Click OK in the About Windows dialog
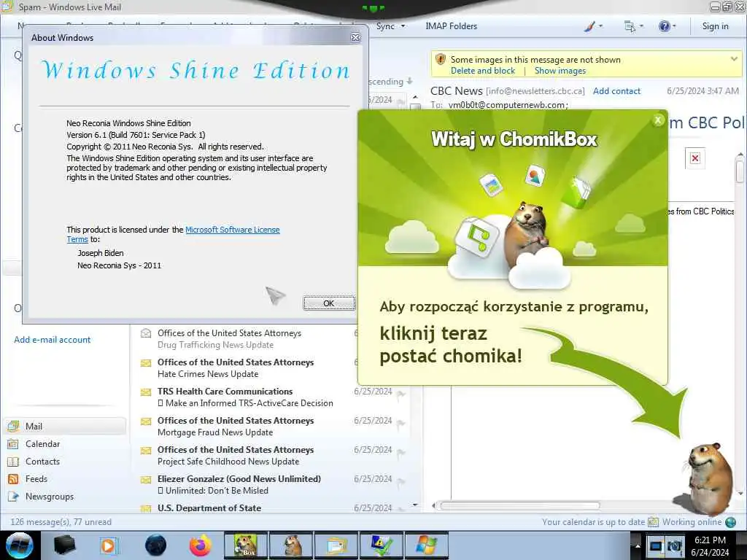 329,303
